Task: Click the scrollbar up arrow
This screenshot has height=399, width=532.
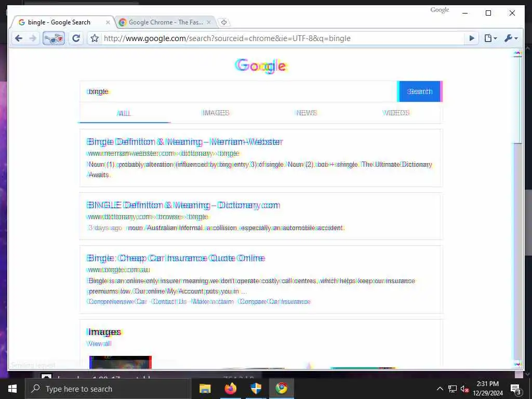Action: point(517,52)
